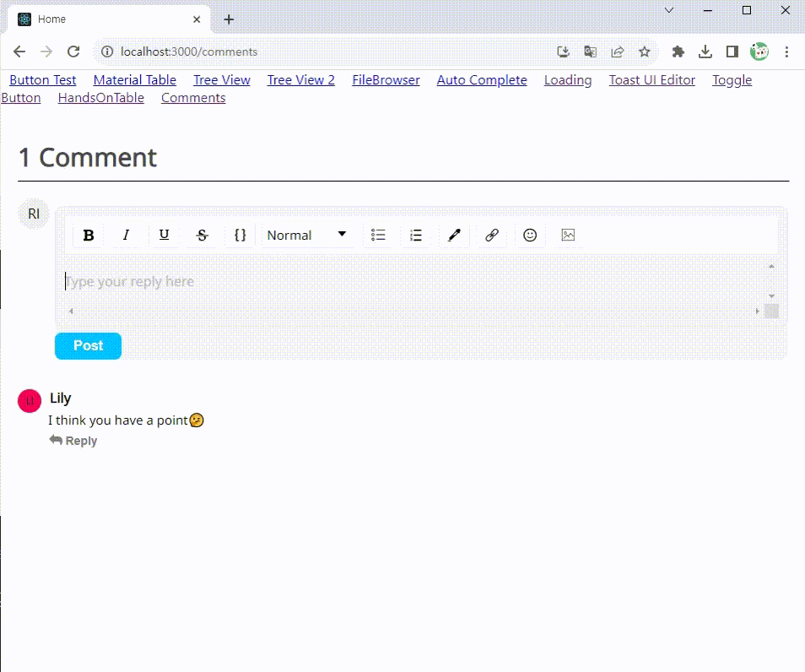Screen dimensions: 805x672
Task: Open the Chrome profile avatar
Action: coord(759,51)
